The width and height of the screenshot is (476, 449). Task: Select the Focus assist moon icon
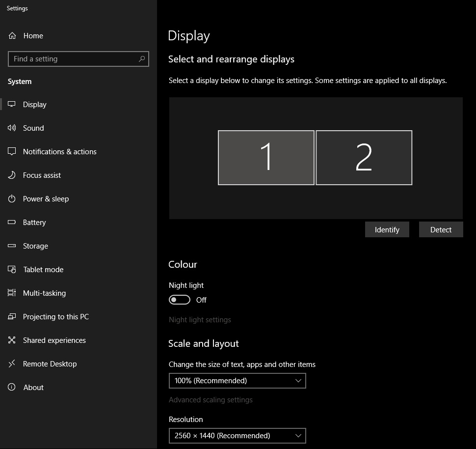[x=12, y=175]
